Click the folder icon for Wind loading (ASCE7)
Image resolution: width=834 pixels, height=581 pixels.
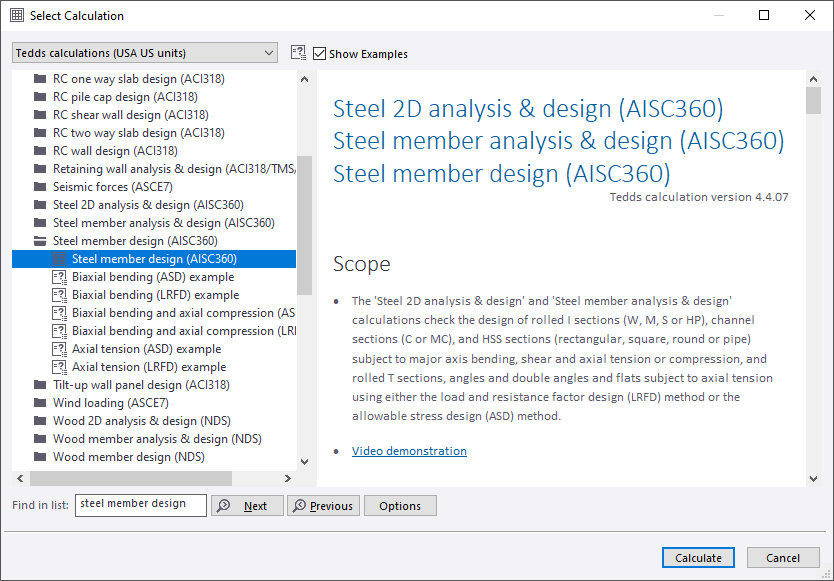[x=40, y=403]
